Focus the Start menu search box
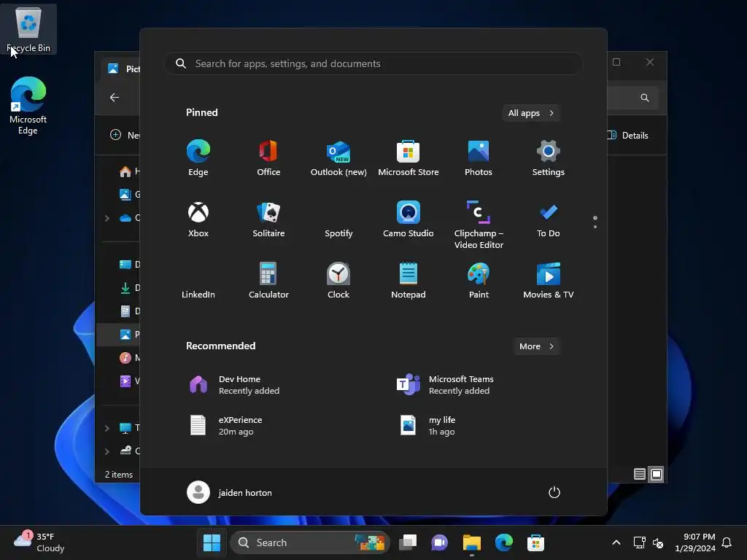 click(x=373, y=63)
